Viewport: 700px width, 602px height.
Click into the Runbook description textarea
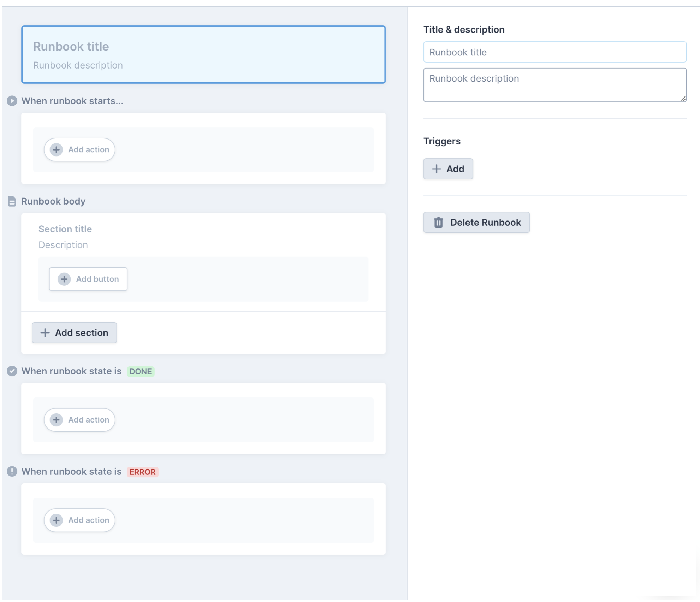[x=554, y=85]
